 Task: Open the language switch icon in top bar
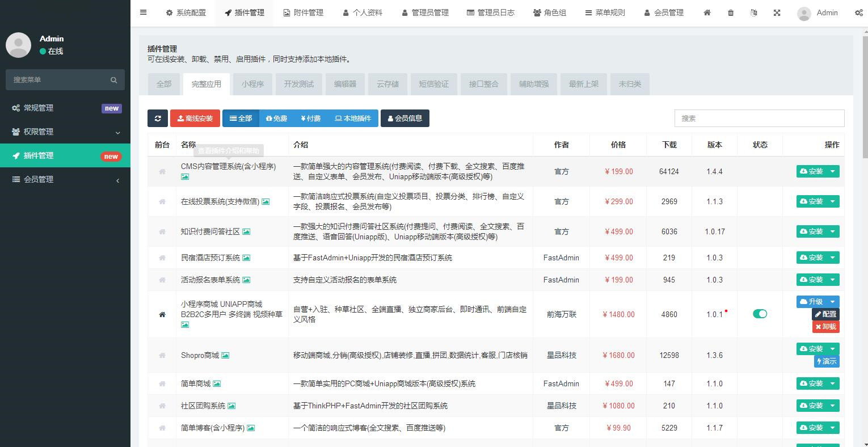click(x=753, y=12)
